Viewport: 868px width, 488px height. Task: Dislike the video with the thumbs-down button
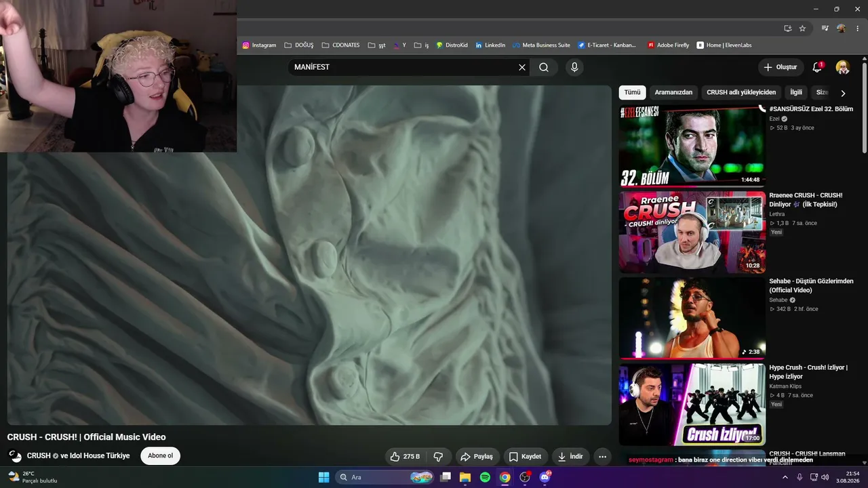(438, 457)
